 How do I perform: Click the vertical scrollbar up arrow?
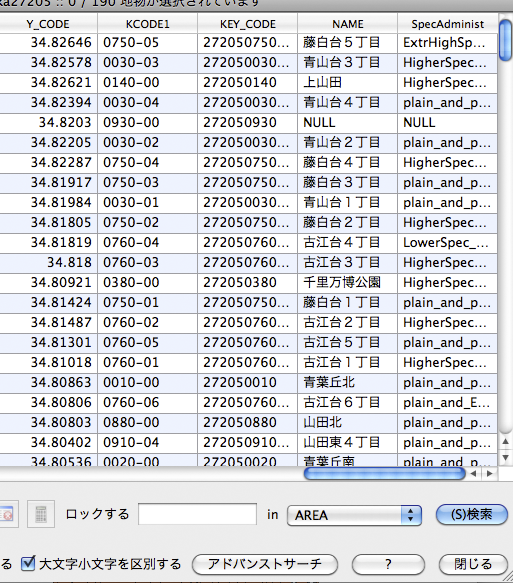click(x=506, y=442)
